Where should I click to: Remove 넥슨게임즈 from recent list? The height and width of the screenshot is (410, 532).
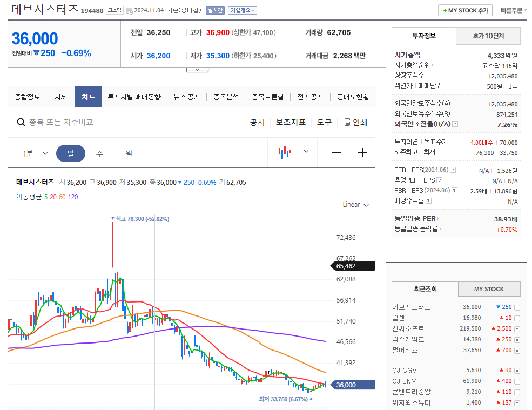tap(517, 340)
